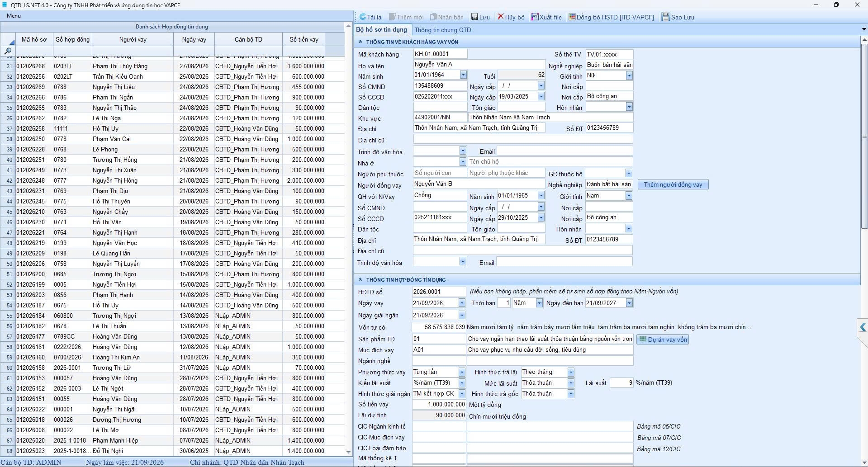Screen dimensions: 868x467
Task: Click the Dự án vay vốn button
Action: [x=663, y=340]
